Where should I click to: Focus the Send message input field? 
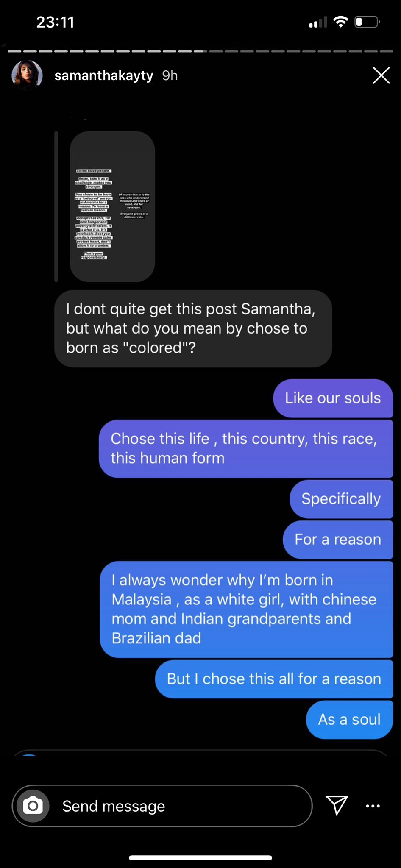coord(162,806)
